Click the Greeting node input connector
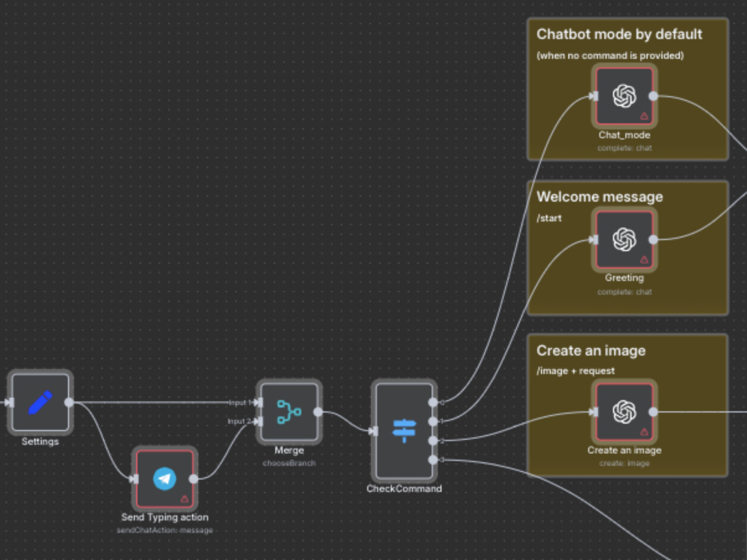The image size is (747, 560). click(595, 240)
